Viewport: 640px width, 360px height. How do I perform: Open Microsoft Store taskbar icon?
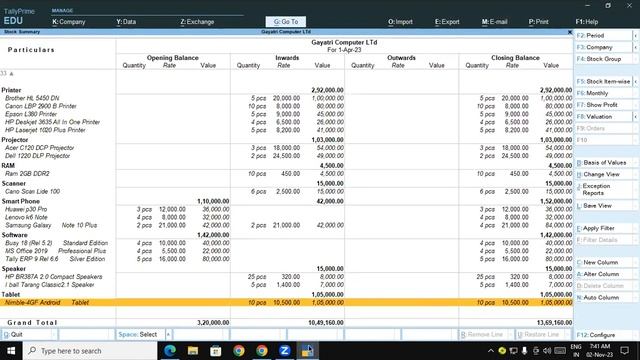tap(216, 351)
